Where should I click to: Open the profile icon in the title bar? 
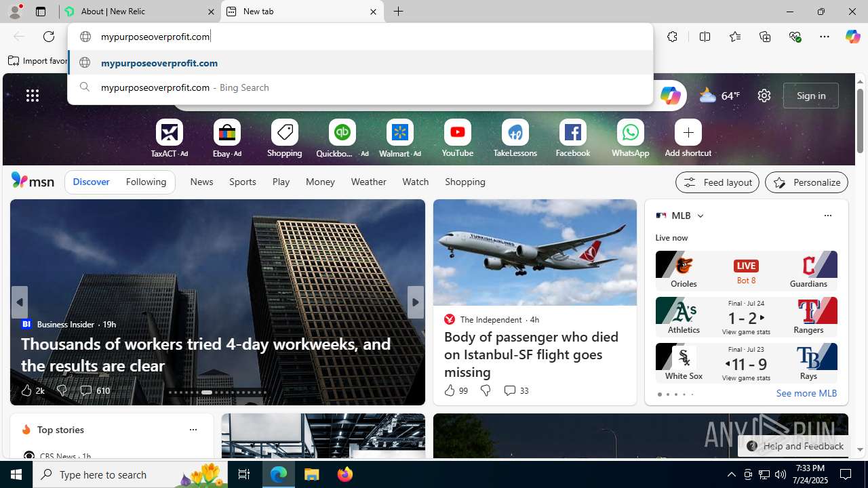[15, 12]
